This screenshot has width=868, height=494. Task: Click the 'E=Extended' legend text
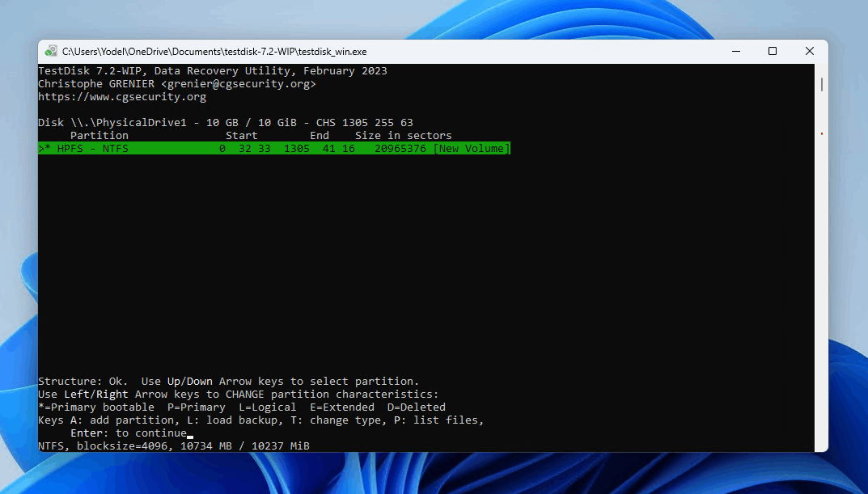click(342, 407)
